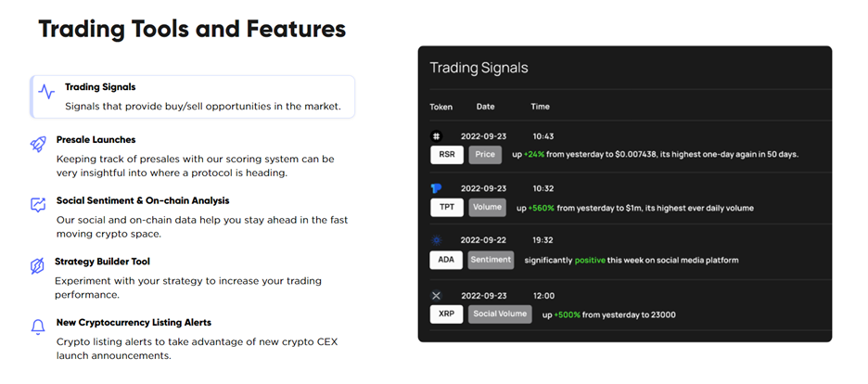
Task: Open the Presale Launches feature heading
Action: 96,139
